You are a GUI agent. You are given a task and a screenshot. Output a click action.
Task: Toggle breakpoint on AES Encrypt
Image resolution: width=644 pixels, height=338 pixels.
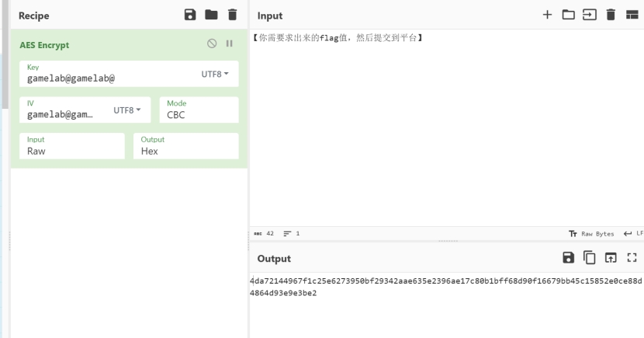[x=229, y=44]
